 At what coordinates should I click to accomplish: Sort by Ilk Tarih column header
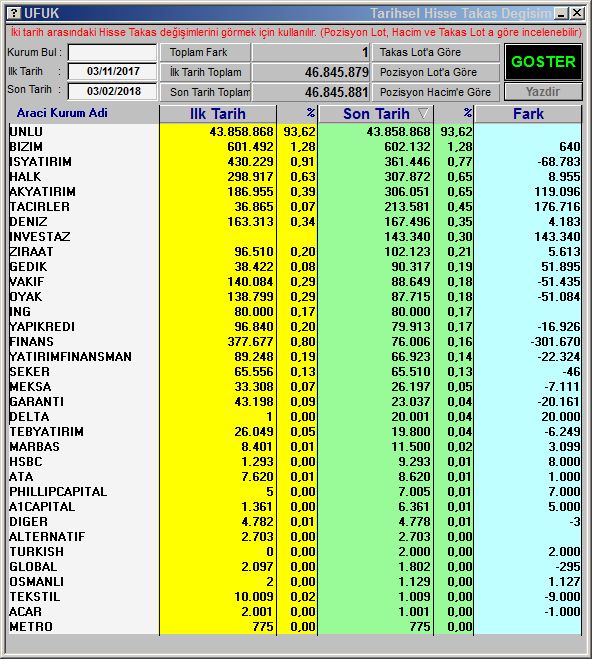pyautogui.click(x=218, y=114)
